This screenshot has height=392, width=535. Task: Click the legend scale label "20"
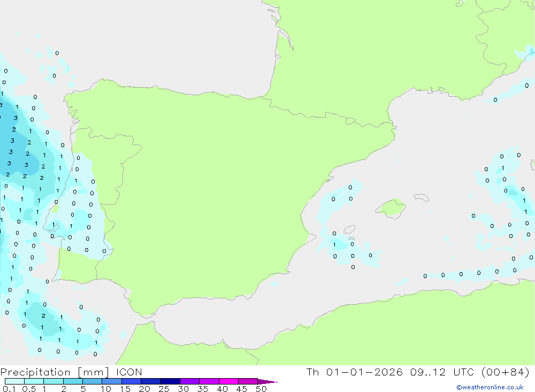(x=144, y=389)
